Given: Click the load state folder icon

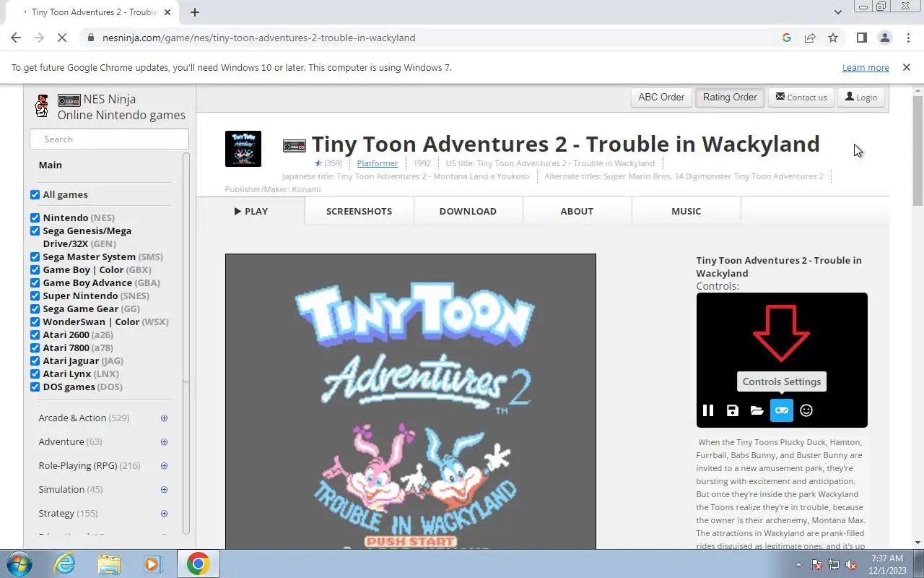Looking at the screenshot, I should tap(757, 410).
